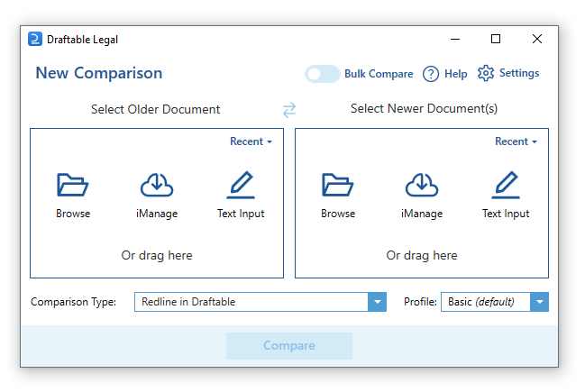Click 'Or drag here' in Older Document panel

[x=157, y=256]
